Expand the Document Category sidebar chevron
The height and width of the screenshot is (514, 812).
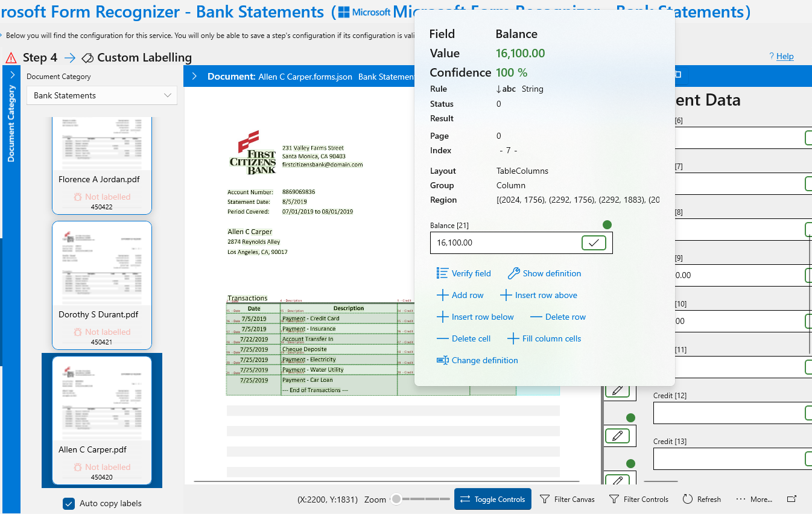point(12,75)
